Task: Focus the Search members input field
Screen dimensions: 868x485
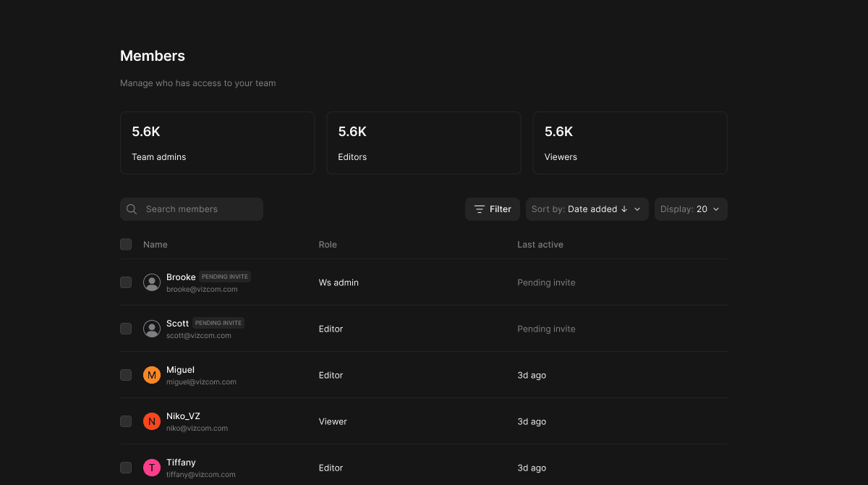Action: coord(192,209)
